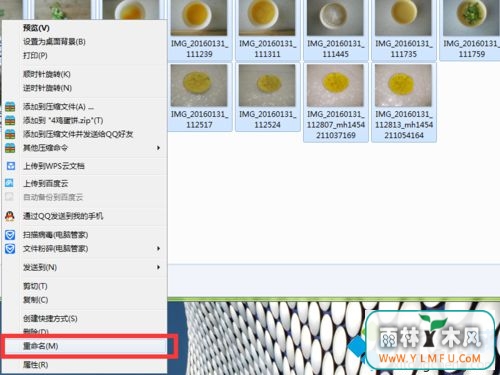Screen dimensions: 500x375
Task: Select thumbnail of IMG_20160131_112517
Action: click(199, 85)
